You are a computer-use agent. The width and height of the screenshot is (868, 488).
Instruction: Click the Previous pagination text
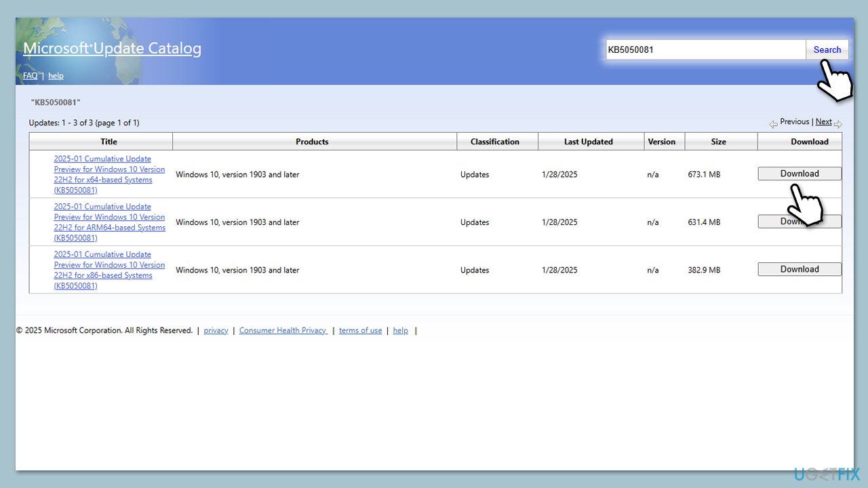click(794, 122)
